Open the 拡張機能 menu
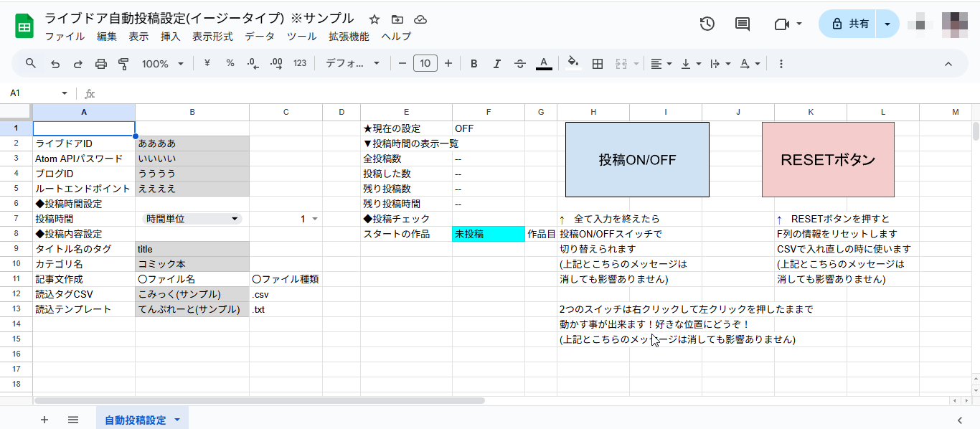Image resolution: width=980 pixels, height=429 pixels. [x=349, y=37]
